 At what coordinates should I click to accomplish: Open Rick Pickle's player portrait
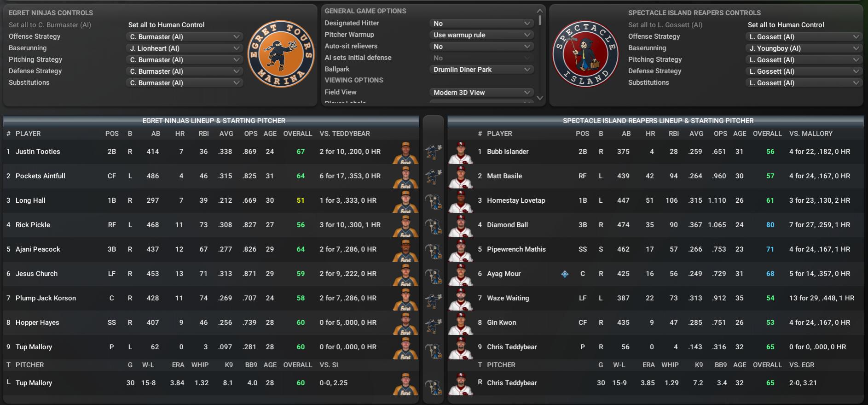pos(405,225)
